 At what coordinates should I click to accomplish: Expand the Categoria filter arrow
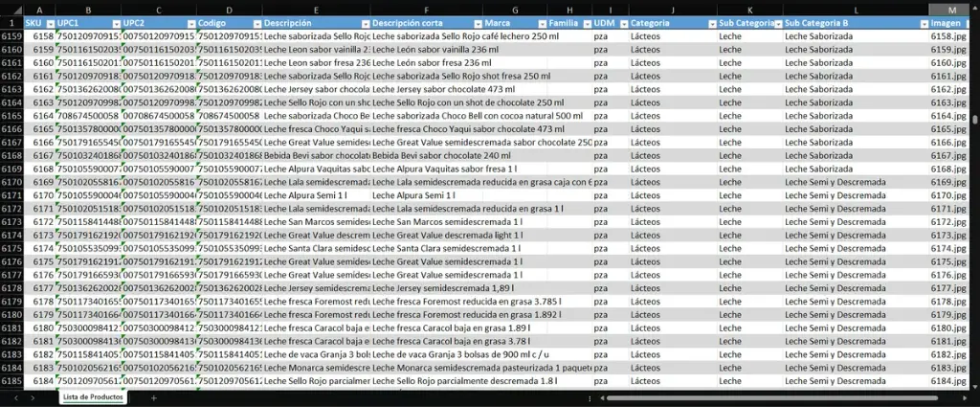(711, 22)
